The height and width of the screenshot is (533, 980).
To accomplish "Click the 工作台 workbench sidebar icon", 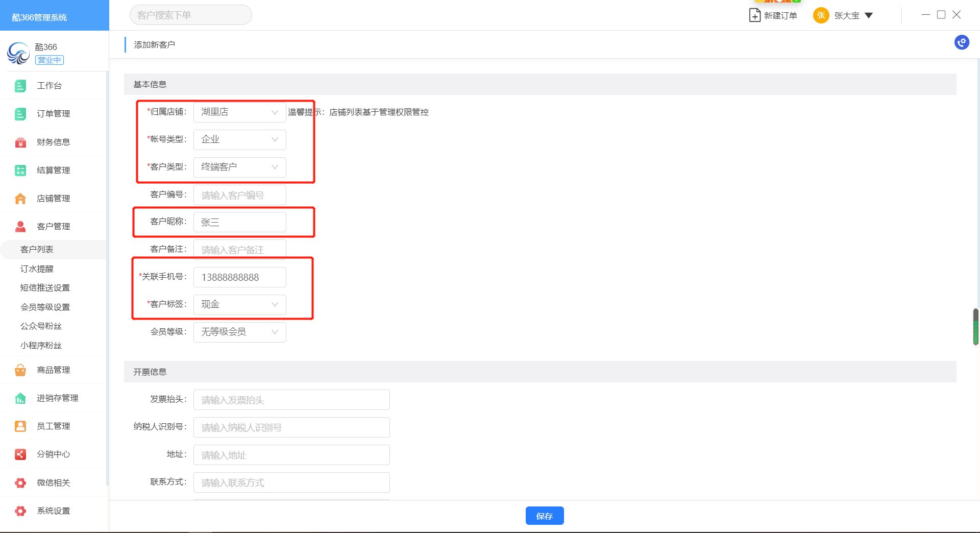I will [20, 86].
